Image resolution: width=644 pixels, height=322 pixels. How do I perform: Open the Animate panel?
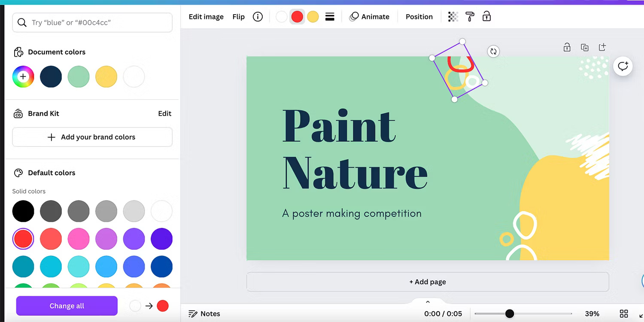pyautogui.click(x=370, y=17)
